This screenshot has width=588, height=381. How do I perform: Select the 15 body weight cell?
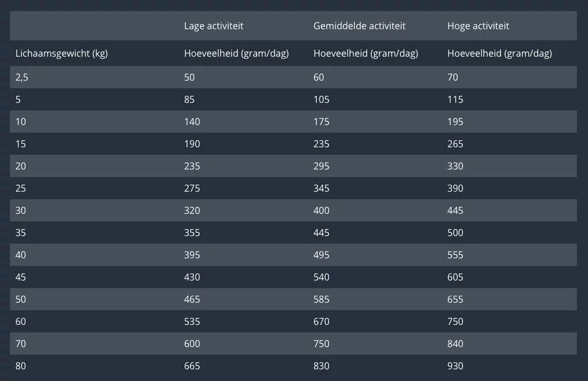click(20, 144)
